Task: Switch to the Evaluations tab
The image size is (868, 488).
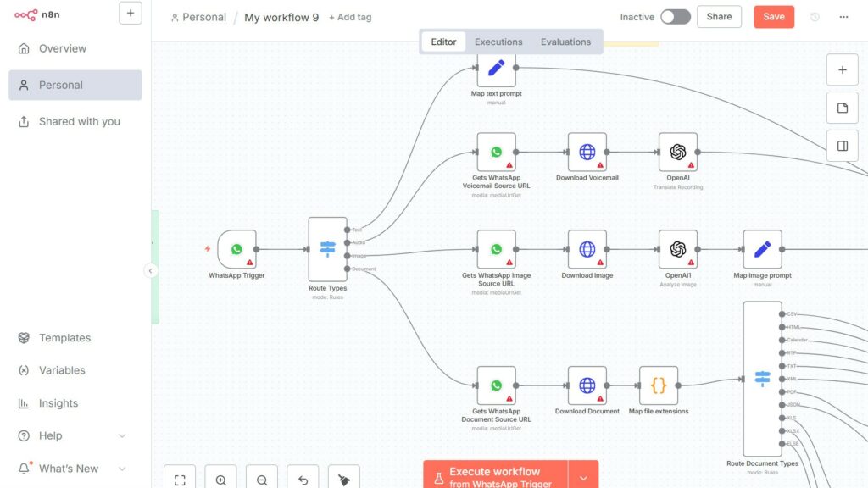Action: [565, 42]
